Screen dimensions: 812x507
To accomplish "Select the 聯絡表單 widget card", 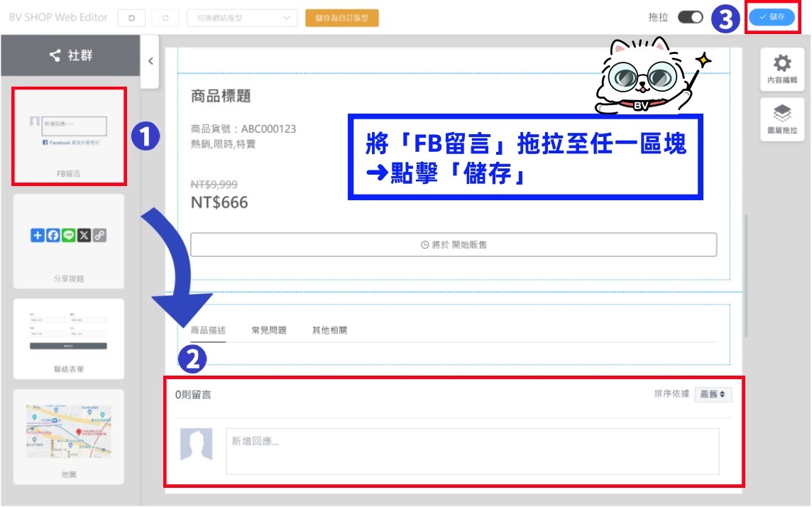I will pyautogui.click(x=69, y=339).
